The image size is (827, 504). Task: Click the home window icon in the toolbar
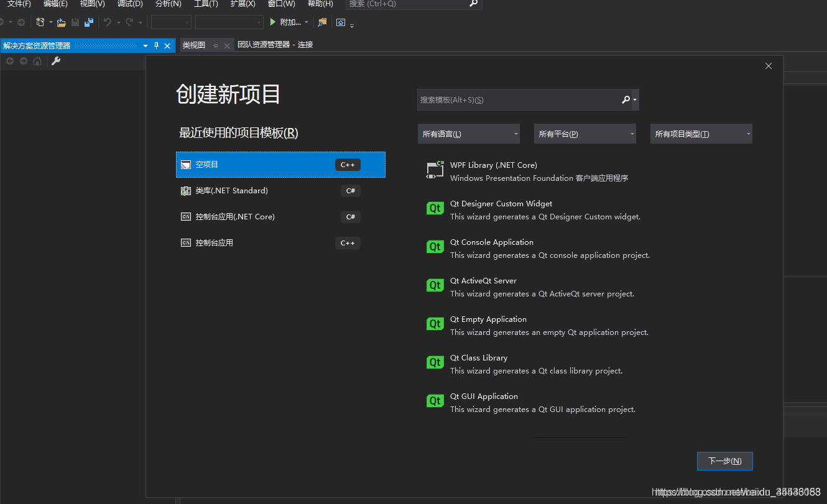pos(341,22)
